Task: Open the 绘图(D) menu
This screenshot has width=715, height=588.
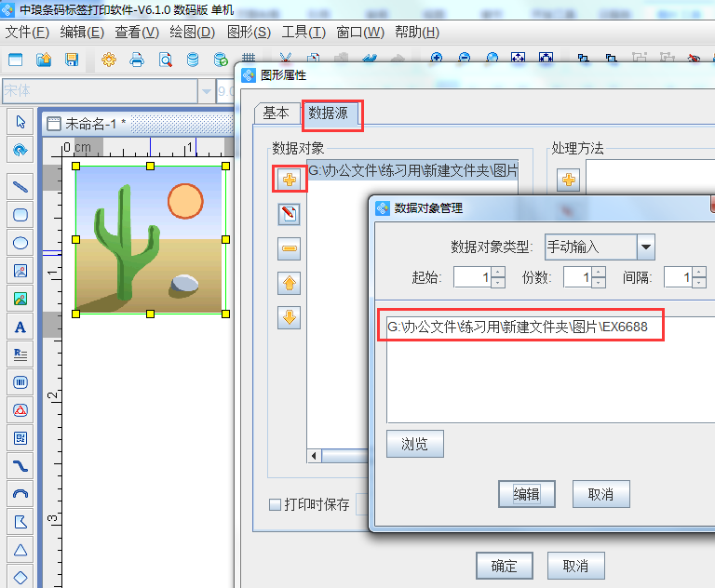Action: tap(192, 32)
